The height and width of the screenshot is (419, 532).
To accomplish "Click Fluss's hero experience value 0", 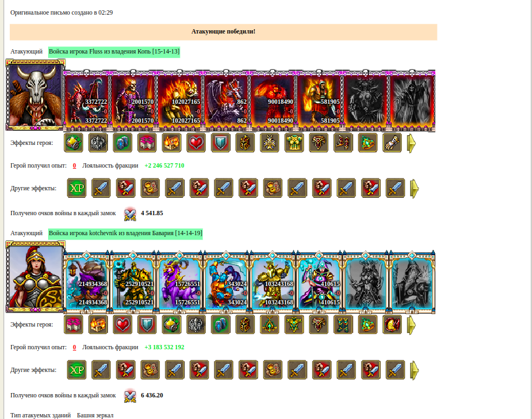I will tap(75, 165).
